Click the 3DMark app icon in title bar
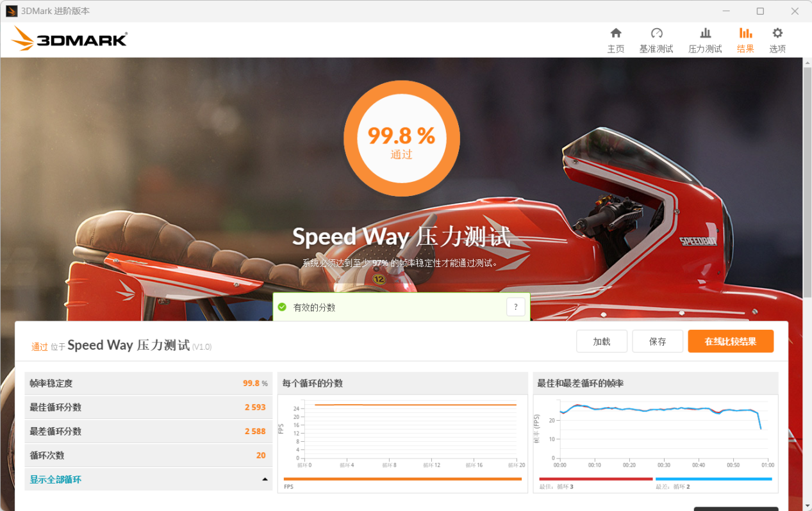 [12, 11]
